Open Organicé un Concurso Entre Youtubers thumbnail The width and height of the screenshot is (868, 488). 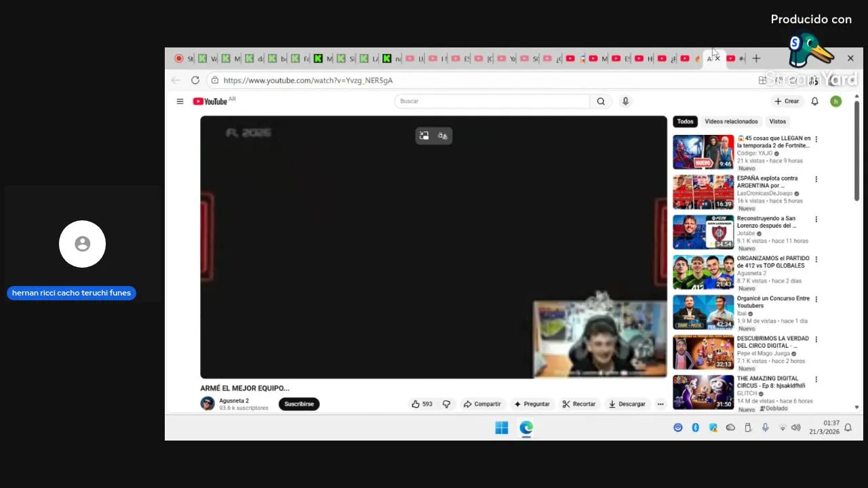tap(703, 312)
